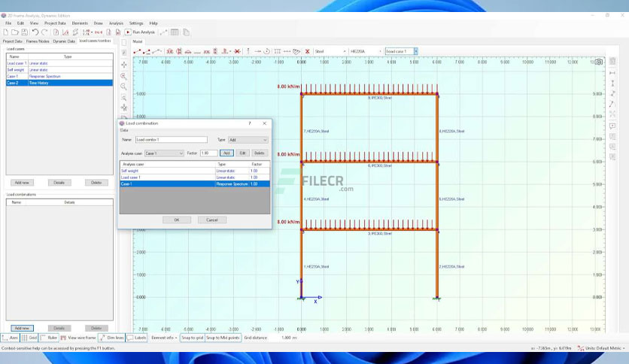Click the Add button in the dialog
The image size is (629, 364).
point(226,153)
